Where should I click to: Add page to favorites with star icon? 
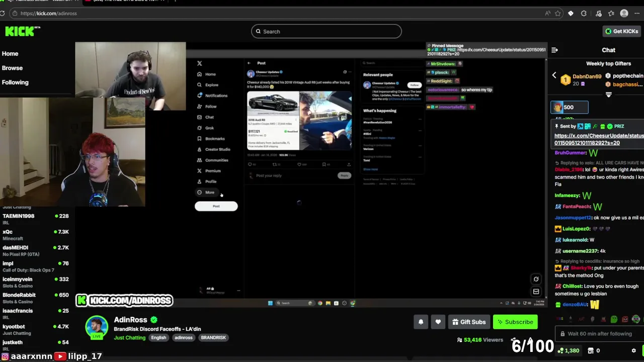click(x=558, y=14)
